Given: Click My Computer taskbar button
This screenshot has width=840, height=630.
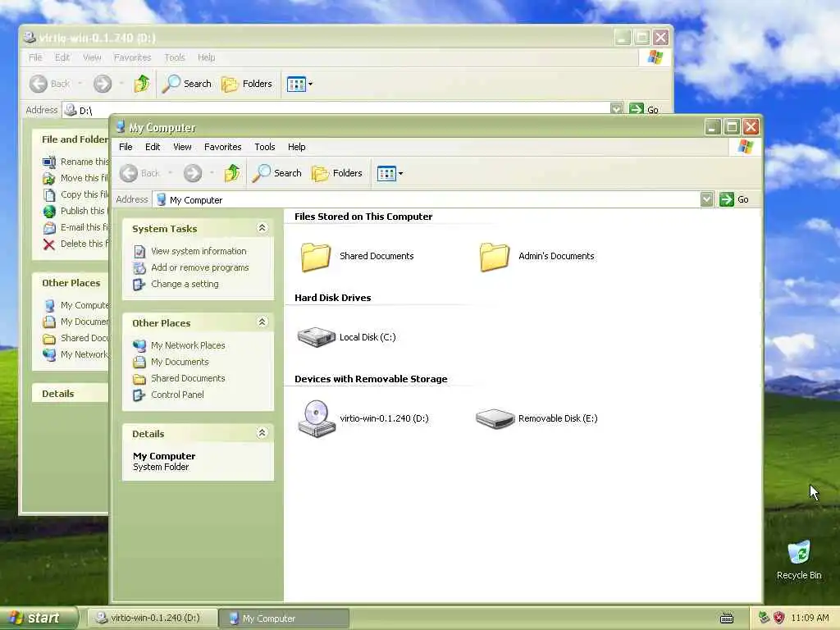Looking at the screenshot, I should [x=285, y=618].
